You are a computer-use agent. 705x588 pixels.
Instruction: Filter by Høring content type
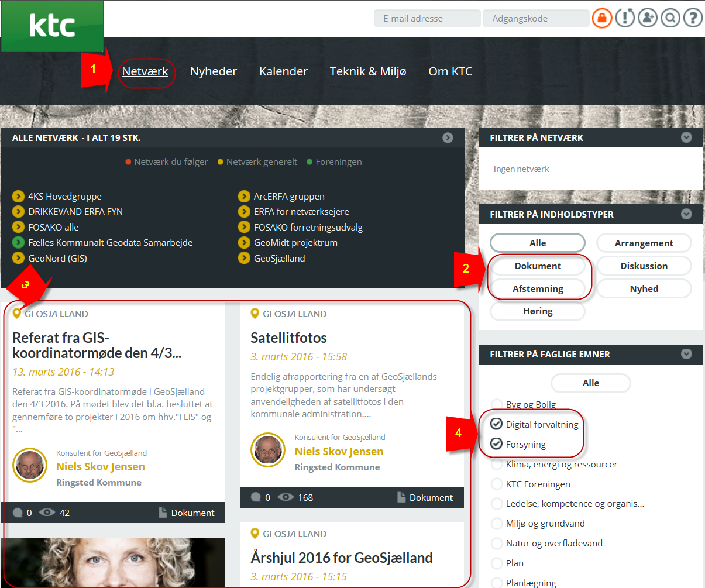pyautogui.click(x=538, y=311)
